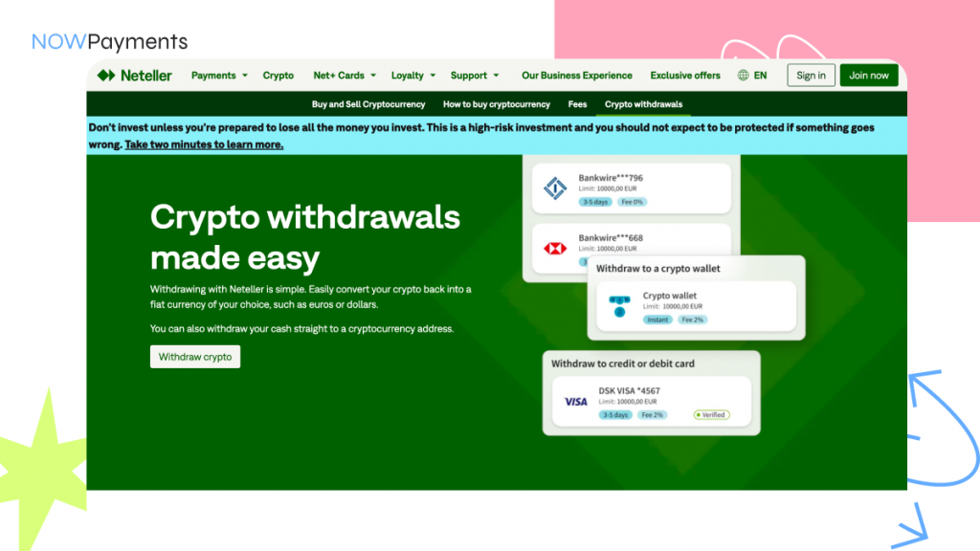Click the Join now button

(x=868, y=76)
